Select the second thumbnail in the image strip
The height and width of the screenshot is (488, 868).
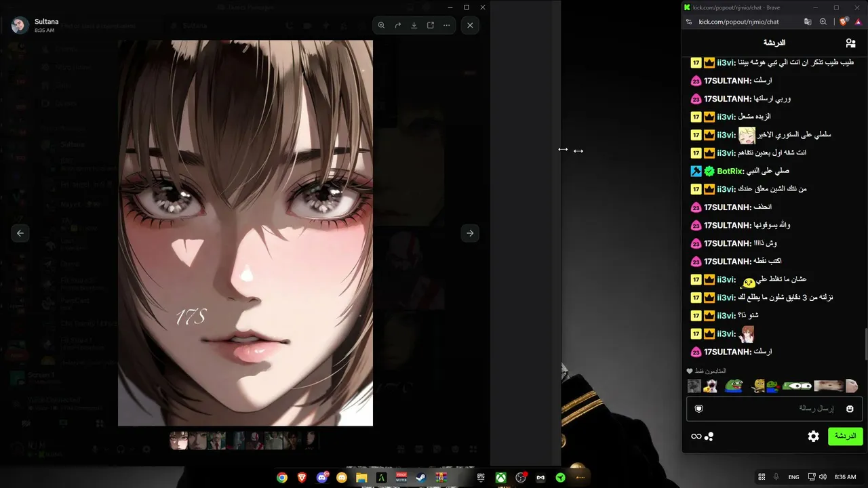click(198, 441)
